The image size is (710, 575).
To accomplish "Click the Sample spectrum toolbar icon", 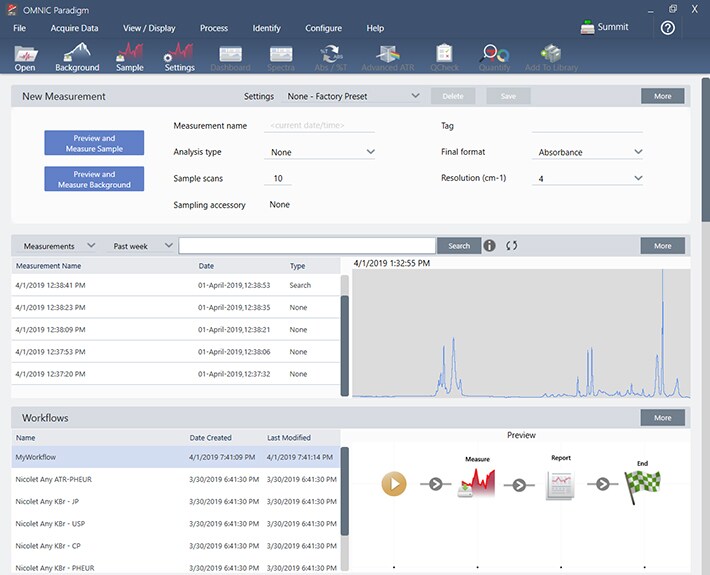I will pos(129,56).
